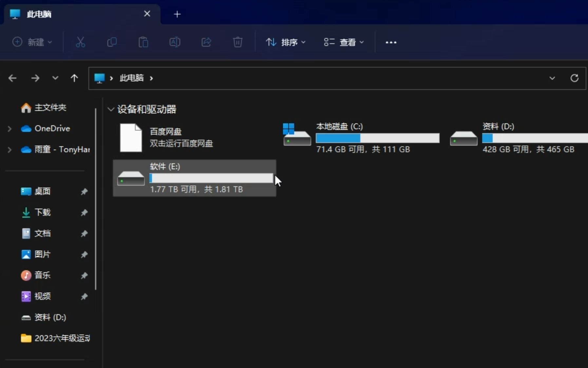Image resolution: width=588 pixels, height=368 pixels.
Task: Expand the 雨童 - TonyHar tree node
Action: [9, 150]
